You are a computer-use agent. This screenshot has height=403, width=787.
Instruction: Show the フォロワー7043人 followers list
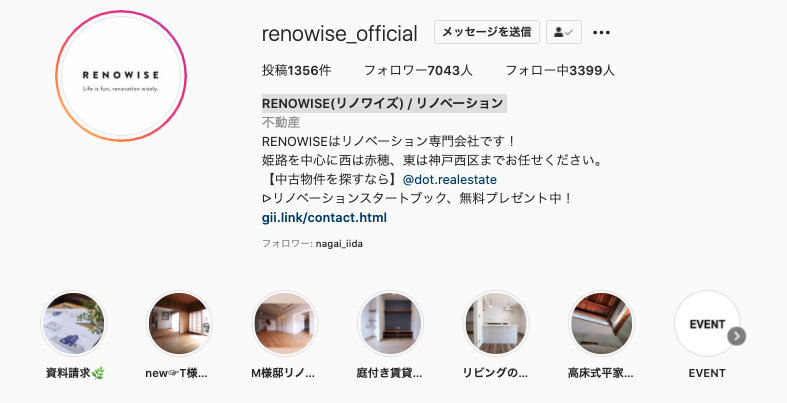pyautogui.click(x=418, y=70)
